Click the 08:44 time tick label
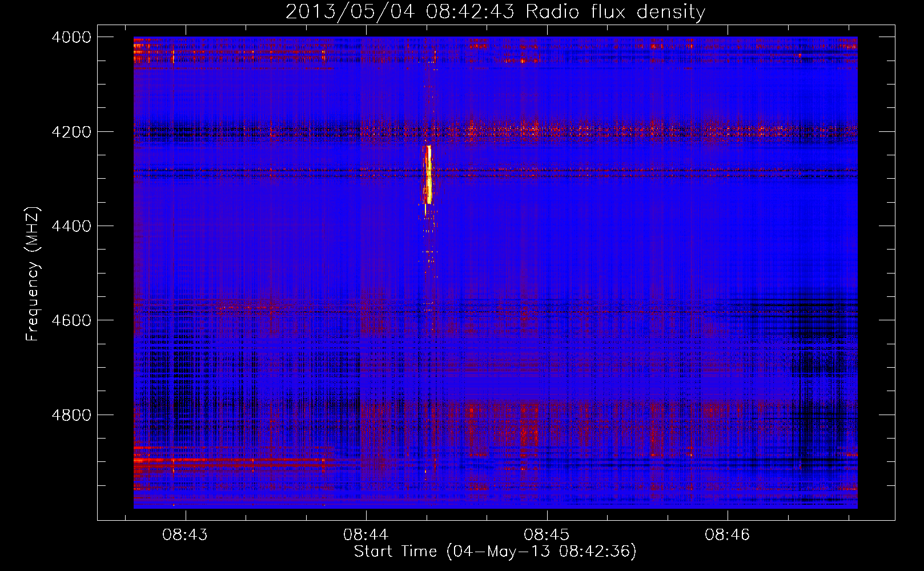 point(365,535)
